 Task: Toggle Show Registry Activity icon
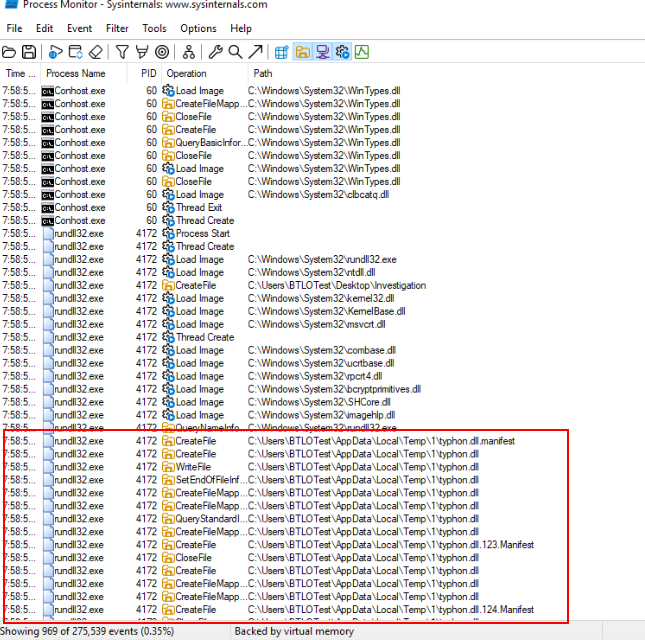pyautogui.click(x=282, y=52)
